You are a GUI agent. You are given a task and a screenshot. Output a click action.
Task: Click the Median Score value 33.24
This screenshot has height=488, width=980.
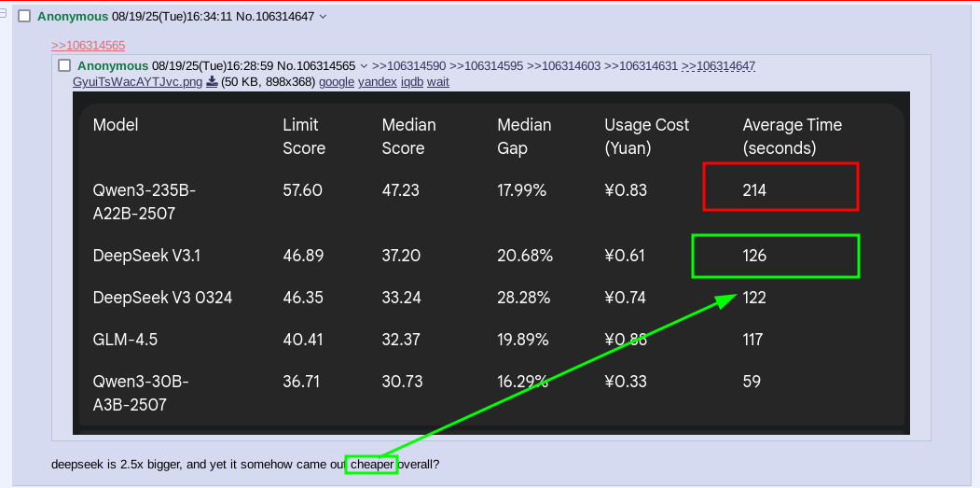[401, 297]
